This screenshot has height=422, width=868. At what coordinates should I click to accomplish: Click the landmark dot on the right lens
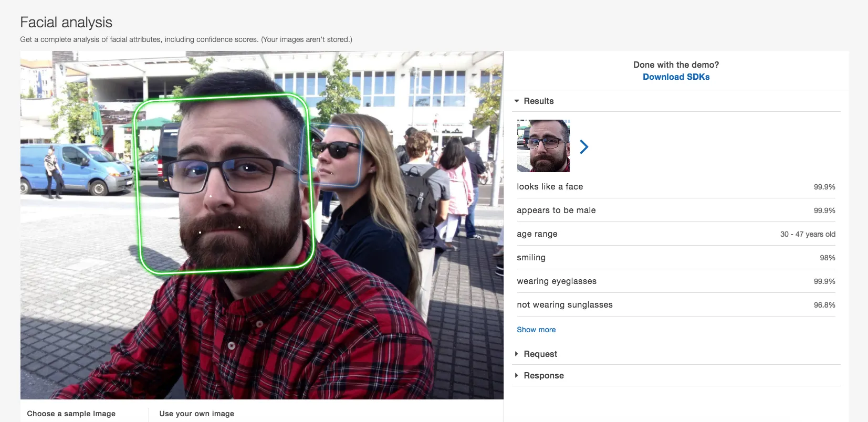(x=247, y=168)
